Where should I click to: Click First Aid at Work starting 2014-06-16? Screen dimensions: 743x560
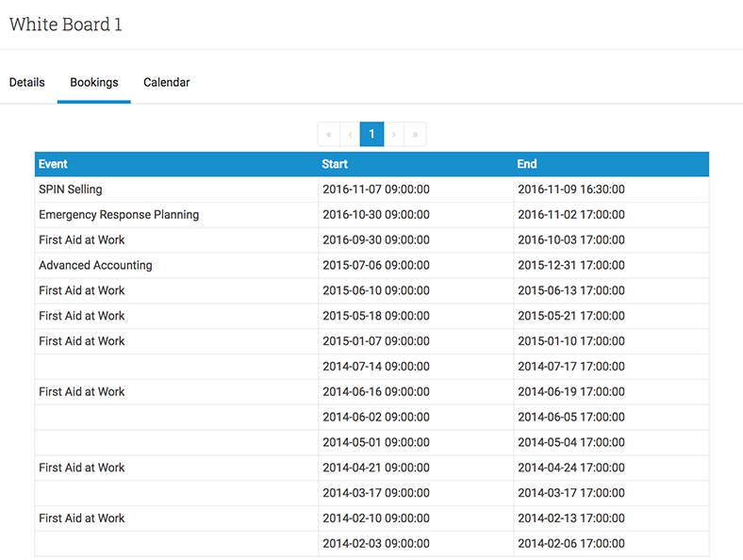[81, 392]
